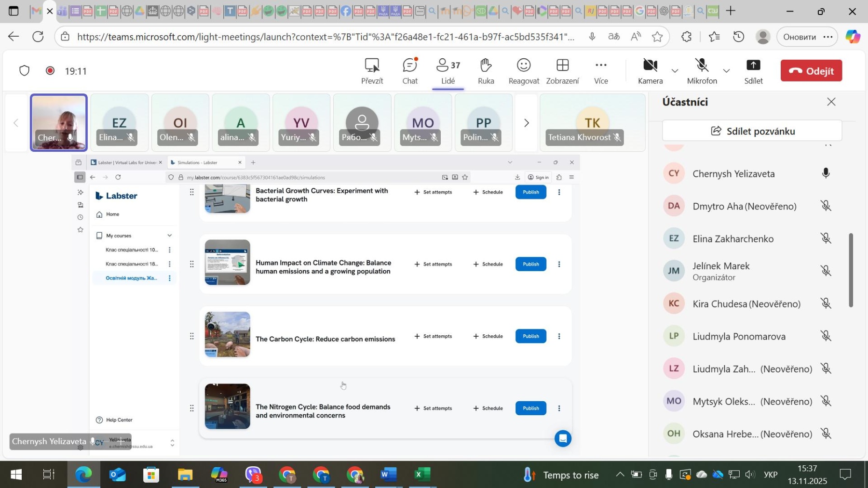Expand Mikrofon device options arrow
This screenshot has height=488, width=868.
tap(726, 71)
